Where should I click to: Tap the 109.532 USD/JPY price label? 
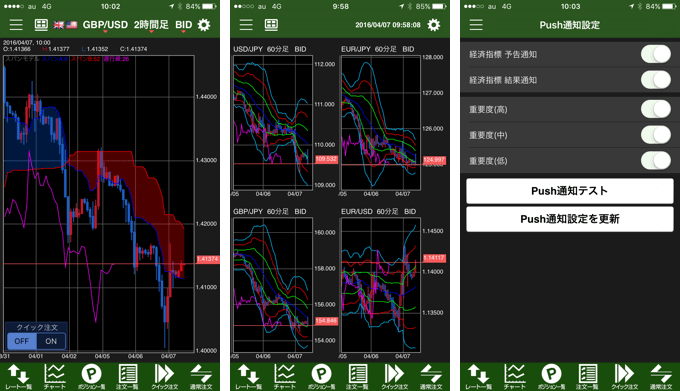326,159
